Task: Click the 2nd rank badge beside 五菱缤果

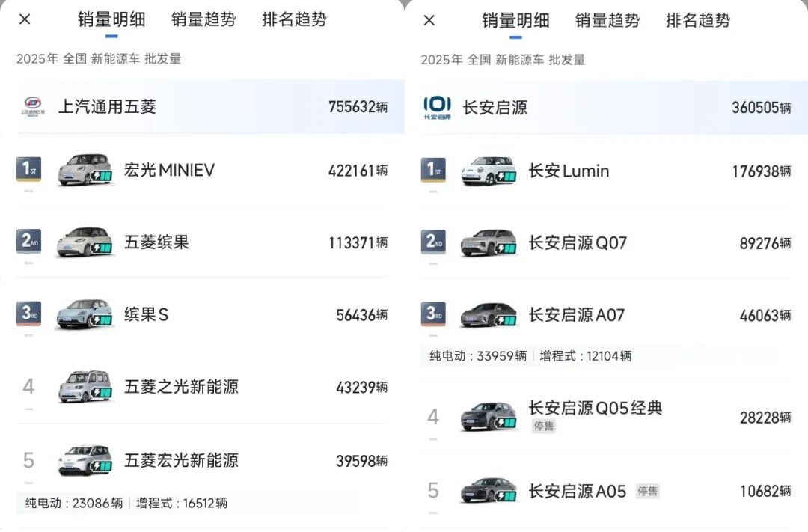Action: [28, 242]
